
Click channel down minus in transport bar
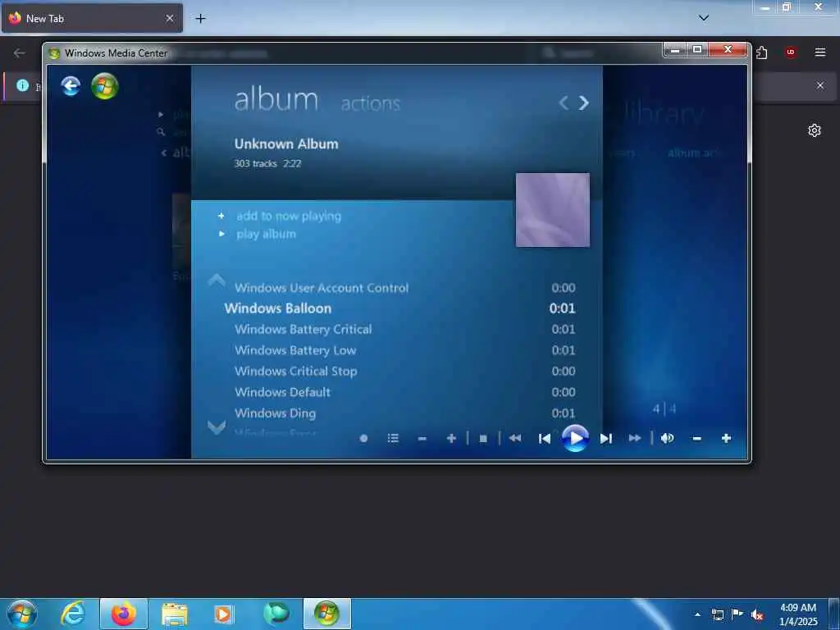coord(422,439)
